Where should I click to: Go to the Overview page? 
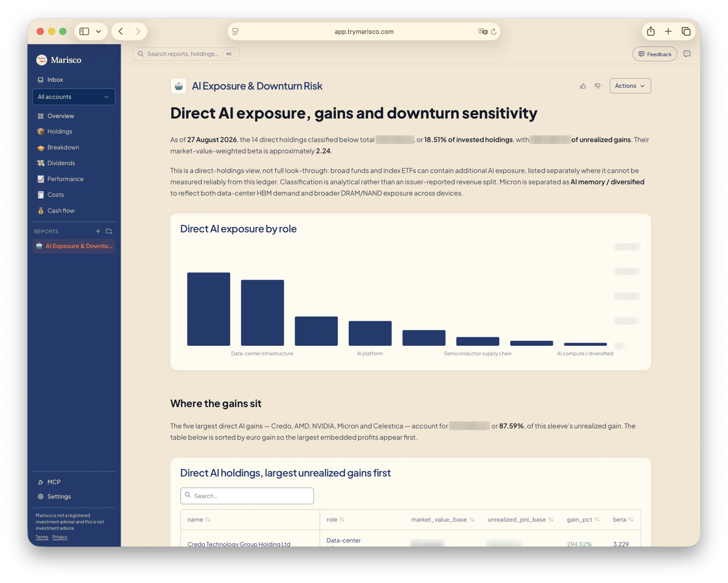point(74,116)
